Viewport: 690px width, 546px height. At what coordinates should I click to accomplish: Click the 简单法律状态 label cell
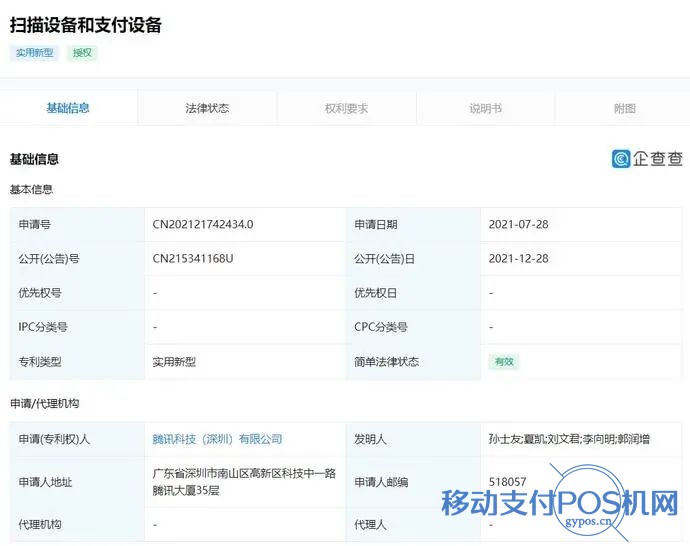tap(414, 362)
